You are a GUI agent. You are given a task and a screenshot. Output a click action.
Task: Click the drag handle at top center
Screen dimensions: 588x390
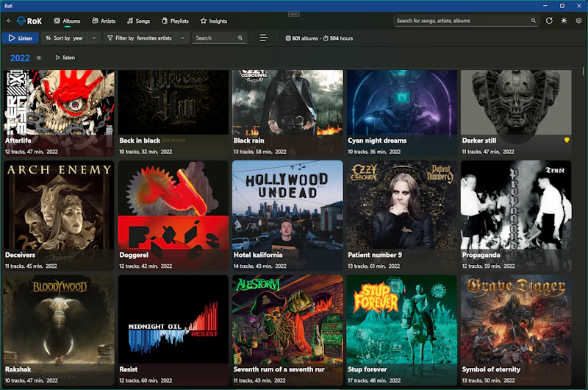[293, 14]
